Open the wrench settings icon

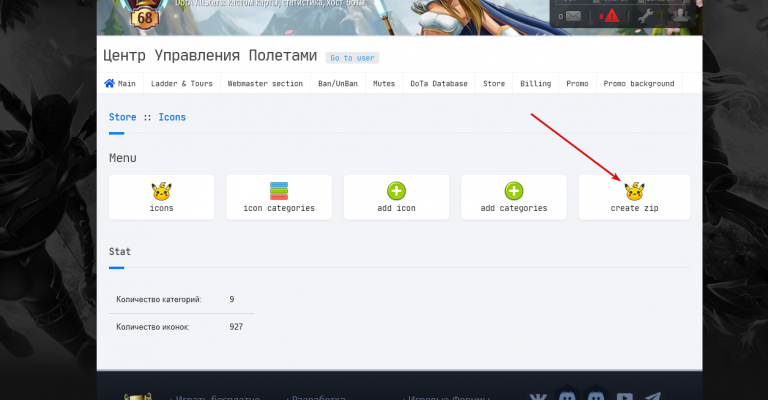pyautogui.click(x=645, y=16)
